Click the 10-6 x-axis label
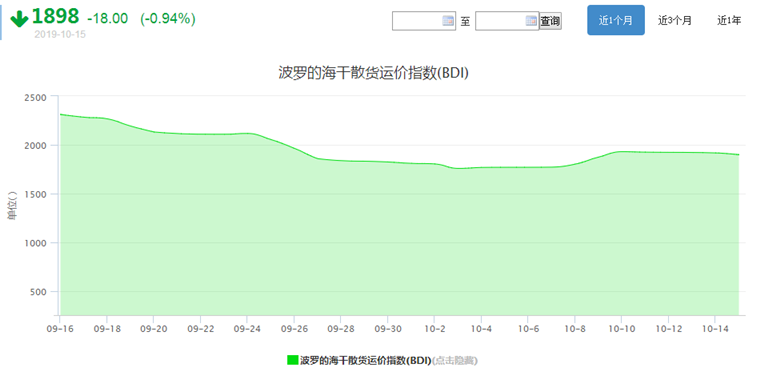The height and width of the screenshot is (371, 760). [528, 329]
